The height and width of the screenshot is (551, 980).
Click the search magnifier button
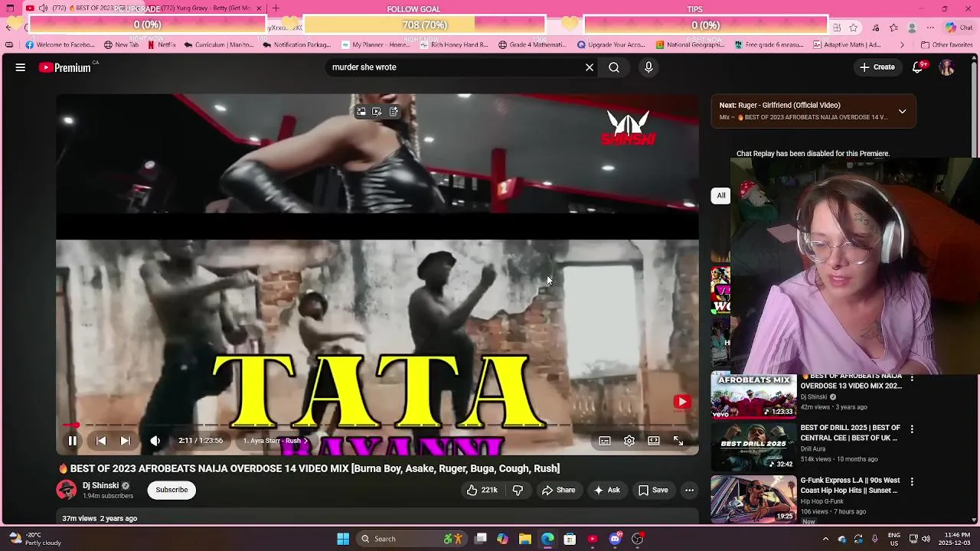click(x=614, y=67)
